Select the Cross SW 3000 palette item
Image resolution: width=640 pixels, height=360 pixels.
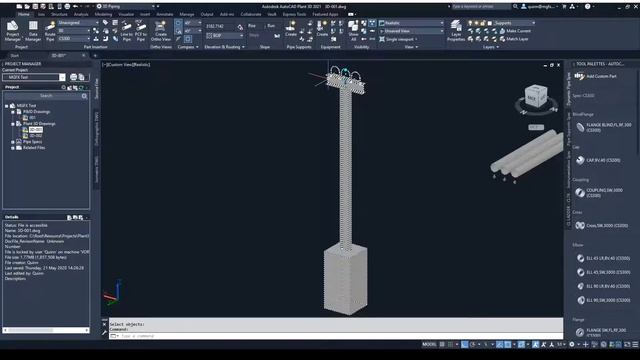click(x=602, y=225)
